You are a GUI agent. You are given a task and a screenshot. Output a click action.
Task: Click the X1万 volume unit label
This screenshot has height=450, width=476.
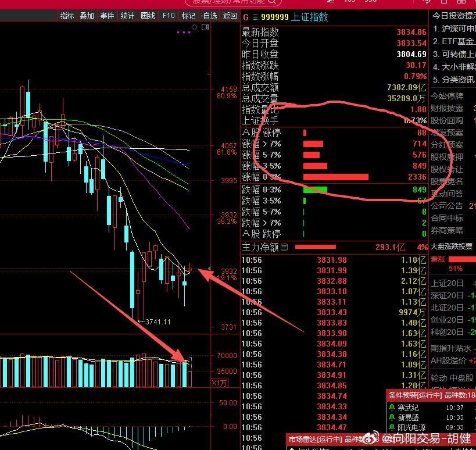220,383
